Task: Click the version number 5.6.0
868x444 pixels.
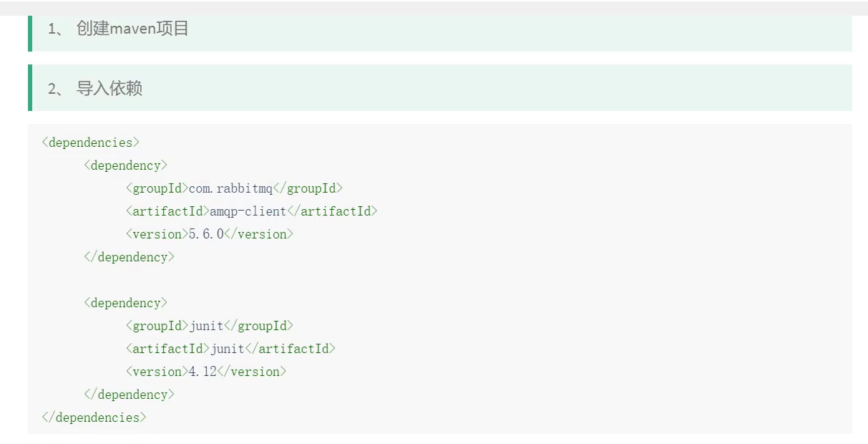Action: pos(206,234)
